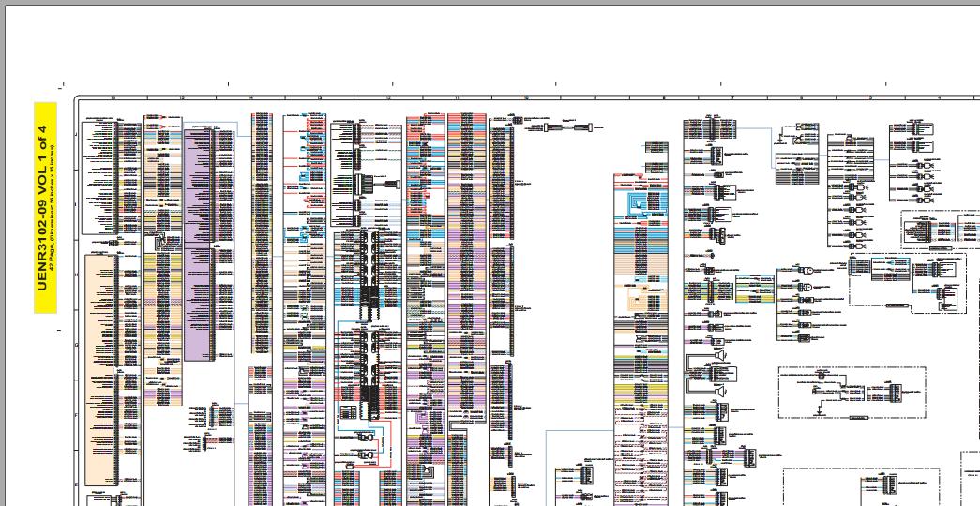The width and height of the screenshot is (980, 506).
Task: Click the dash-dotted box with ground symbol
Action: pyautogui.click(x=852, y=393)
